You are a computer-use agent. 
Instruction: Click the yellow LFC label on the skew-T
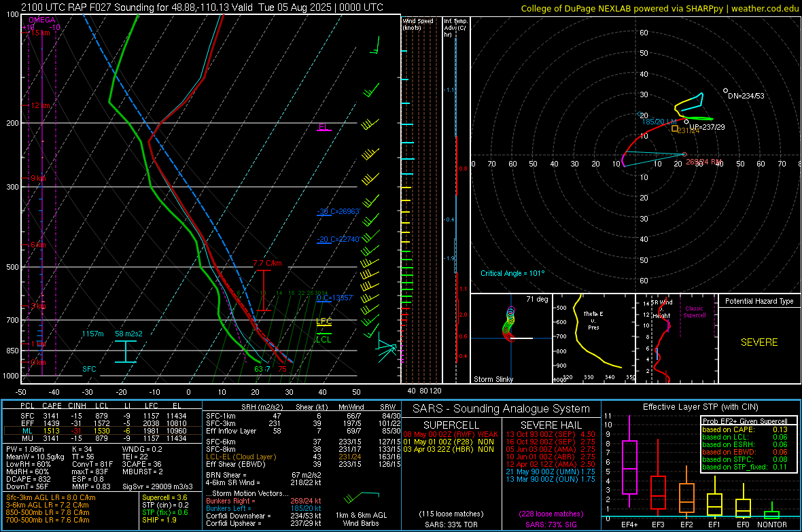(x=324, y=321)
